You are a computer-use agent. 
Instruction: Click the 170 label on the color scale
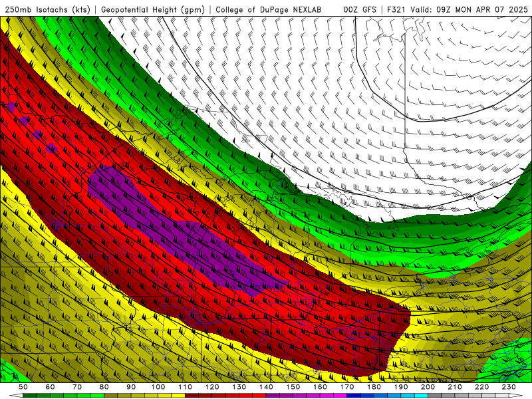(347, 387)
